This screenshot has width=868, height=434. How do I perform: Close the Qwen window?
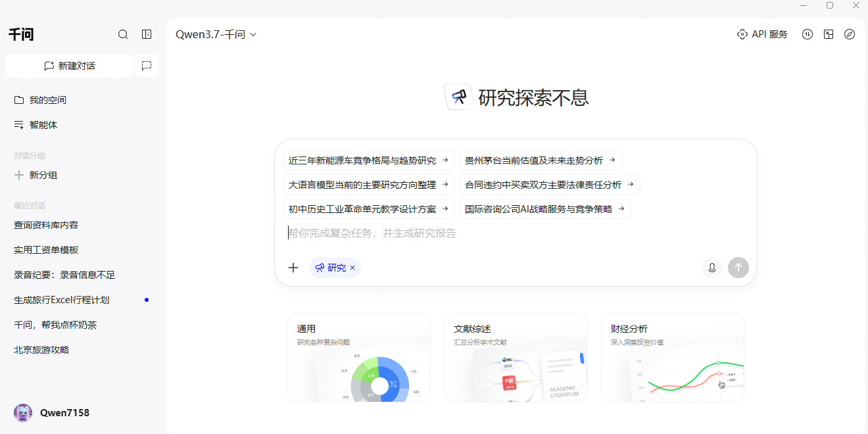pos(856,5)
